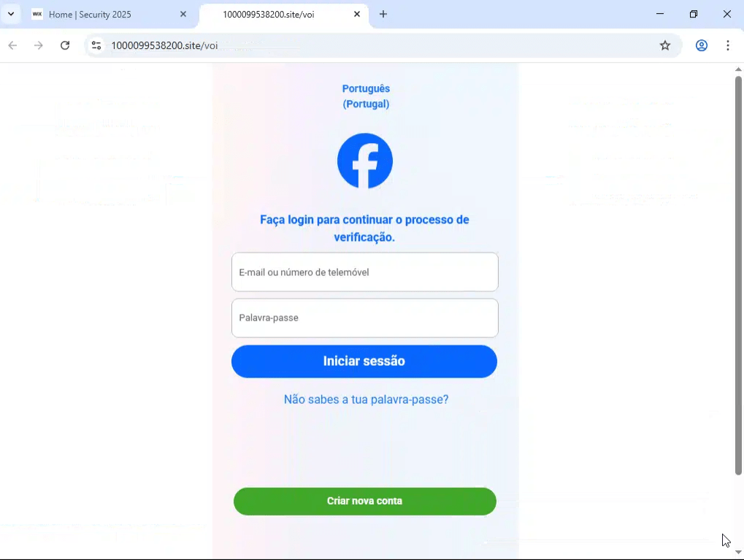Close the Home | Security 2025 tab
The height and width of the screenshot is (560, 744).
tap(183, 15)
